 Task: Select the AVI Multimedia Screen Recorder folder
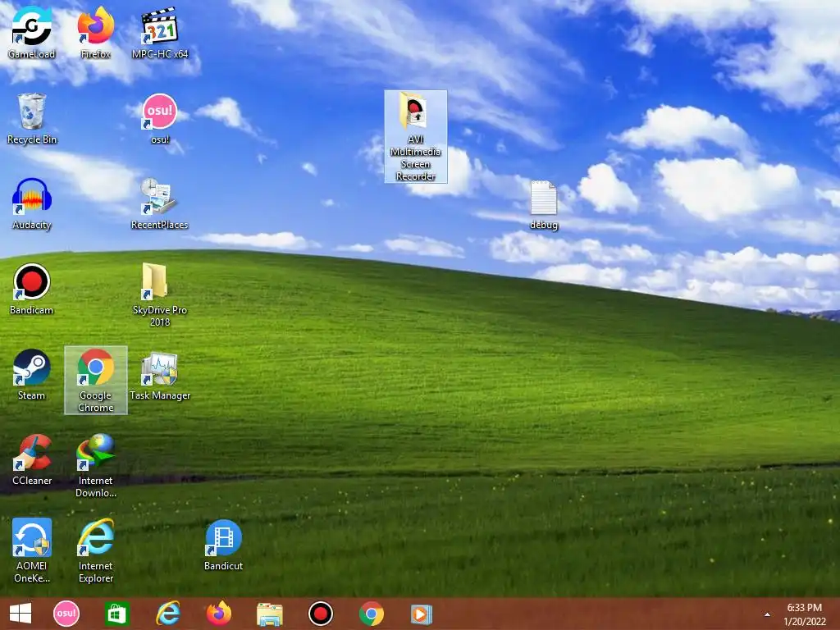click(416, 137)
